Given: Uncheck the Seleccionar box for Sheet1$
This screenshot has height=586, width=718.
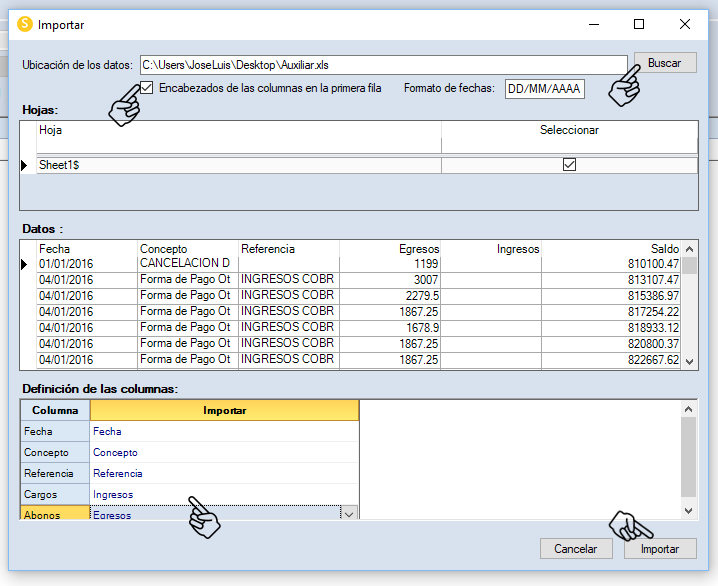Looking at the screenshot, I should point(569,165).
